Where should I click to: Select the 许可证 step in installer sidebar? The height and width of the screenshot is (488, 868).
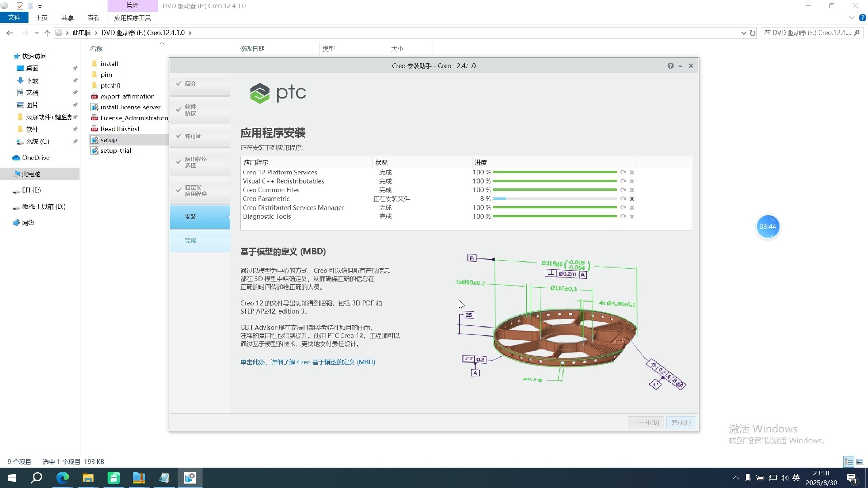tap(200, 136)
